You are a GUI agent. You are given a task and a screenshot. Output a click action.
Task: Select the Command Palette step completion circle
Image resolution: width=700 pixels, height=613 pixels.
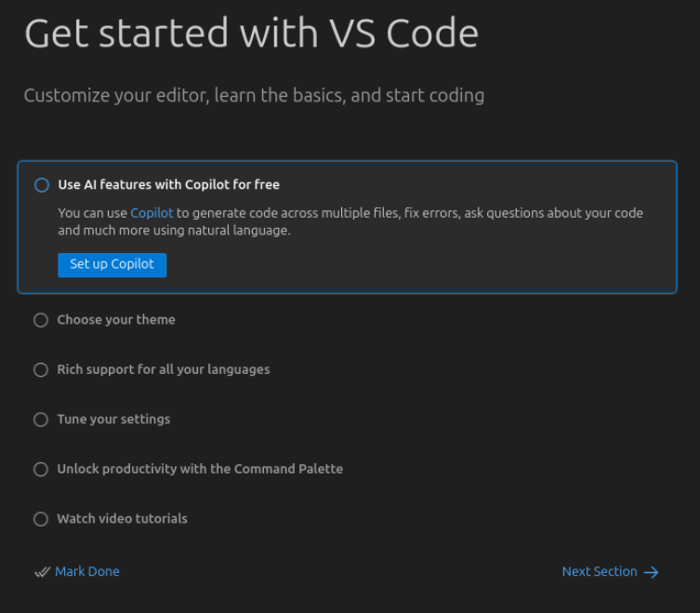[41, 470]
